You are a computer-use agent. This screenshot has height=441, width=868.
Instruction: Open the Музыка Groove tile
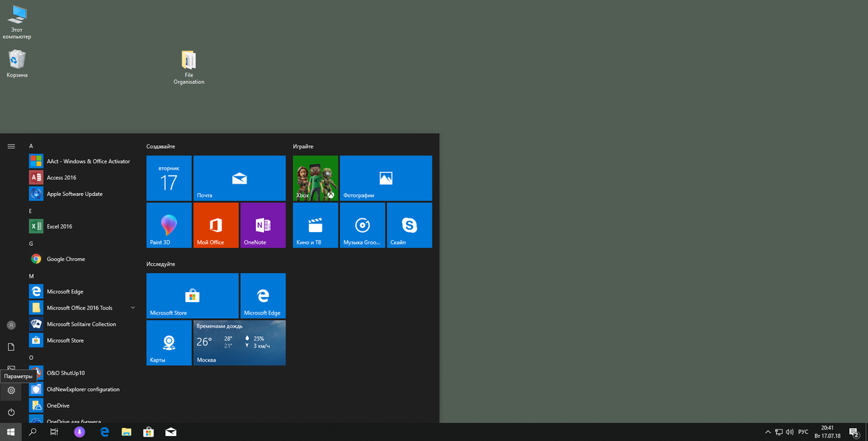362,225
